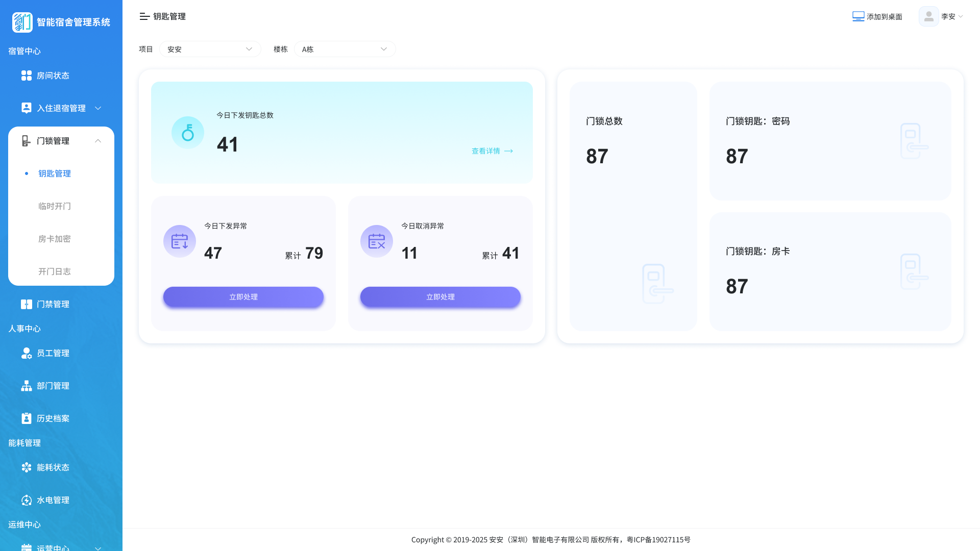This screenshot has height=551, width=980.
Task: Click the 入住退宿管理 person icon
Action: (27, 108)
